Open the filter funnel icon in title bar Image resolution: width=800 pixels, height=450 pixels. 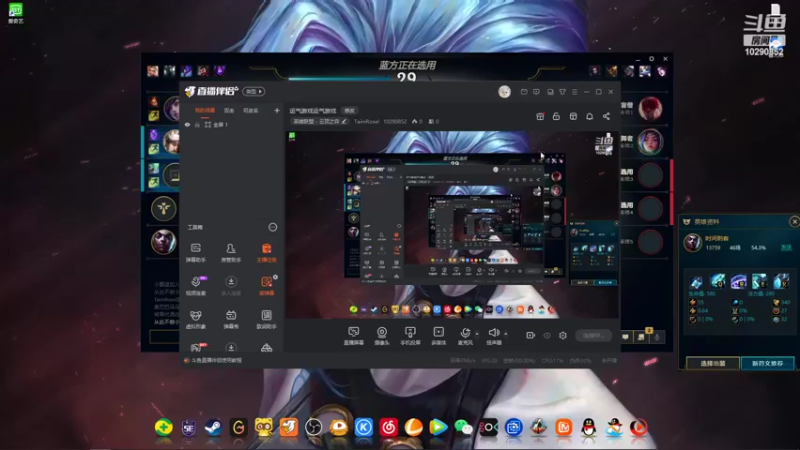[562, 92]
